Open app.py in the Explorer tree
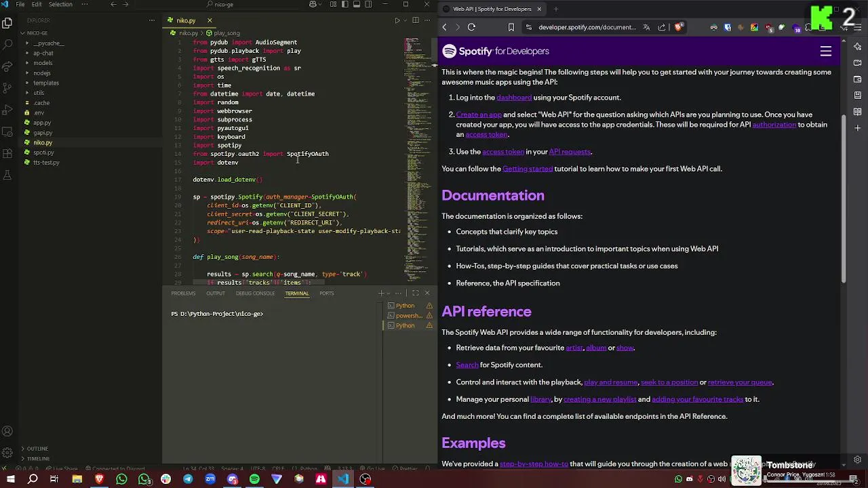This screenshot has width=868, height=488. coord(42,123)
